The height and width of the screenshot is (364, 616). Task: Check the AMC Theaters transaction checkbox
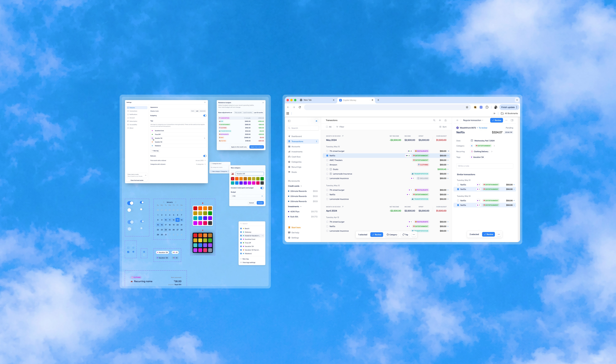[x=327, y=160]
